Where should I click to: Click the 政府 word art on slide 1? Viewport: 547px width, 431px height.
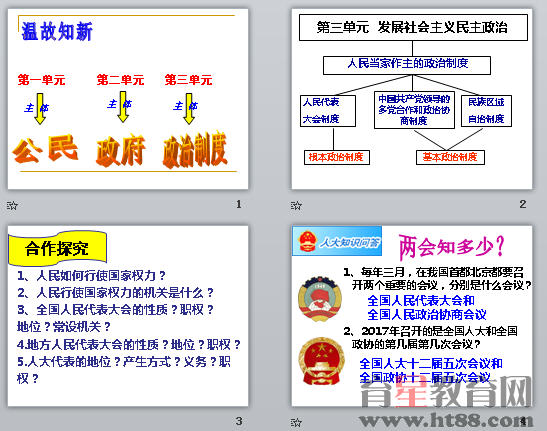120,150
